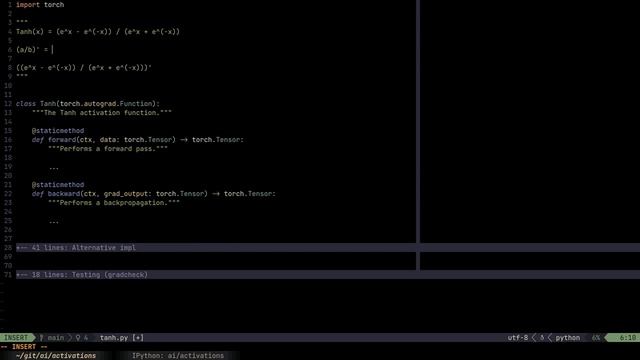Screen dimensions: 640x360
Task: Click line number 28 in the gutter
Action: (x=8, y=248)
